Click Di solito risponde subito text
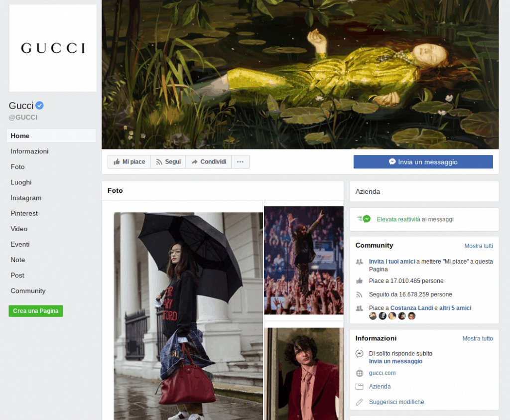This screenshot has width=510, height=420. (x=401, y=354)
